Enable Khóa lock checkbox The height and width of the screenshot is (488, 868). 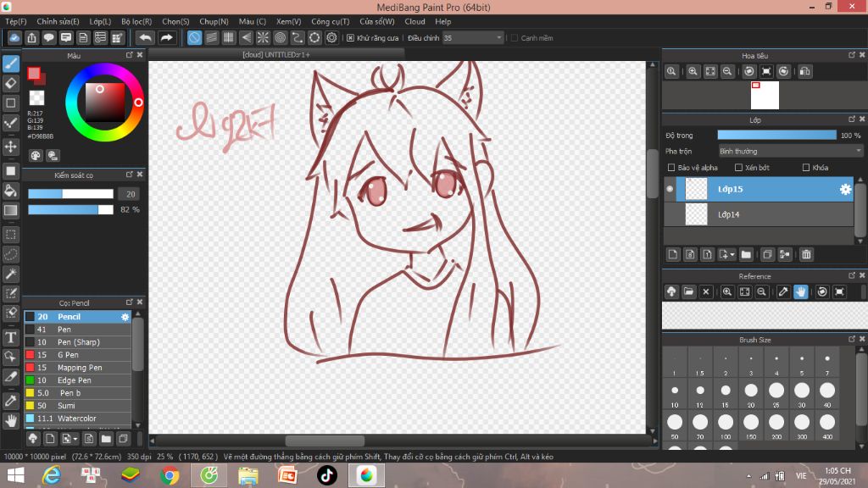(806, 168)
